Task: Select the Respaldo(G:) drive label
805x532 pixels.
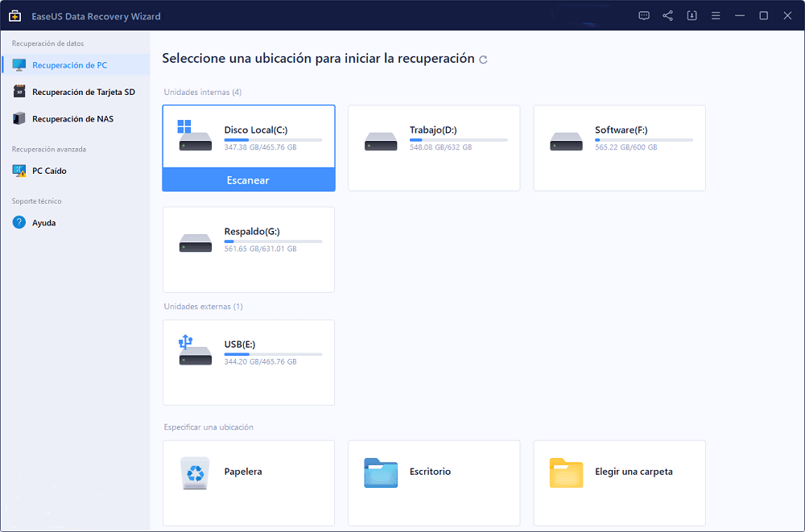Action: point(251,232)
